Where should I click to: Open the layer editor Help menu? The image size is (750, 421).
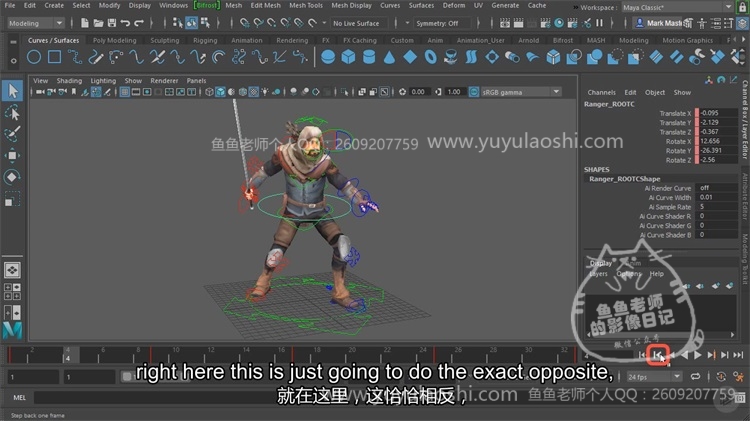pos(657,274)
